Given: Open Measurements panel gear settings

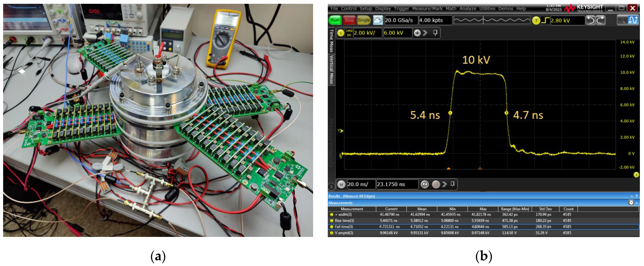Looking at the screenshot, I should [x=631, y=203].
